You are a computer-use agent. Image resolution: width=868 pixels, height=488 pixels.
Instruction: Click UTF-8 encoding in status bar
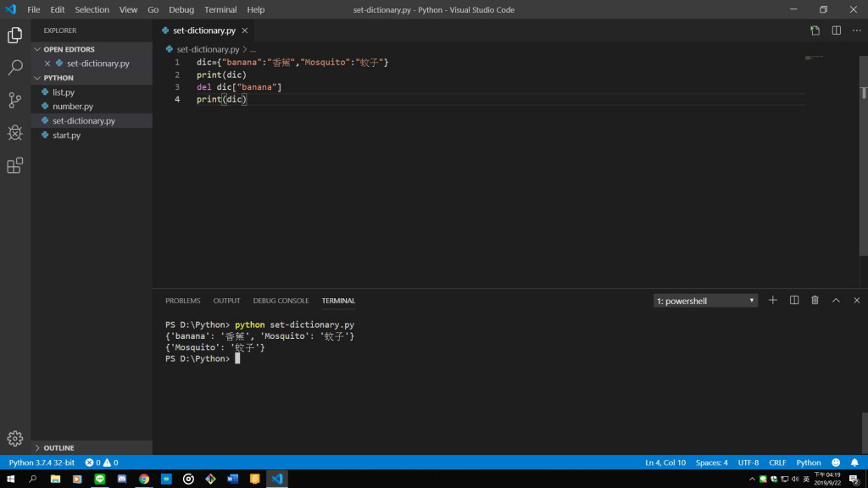click(748, 463)
